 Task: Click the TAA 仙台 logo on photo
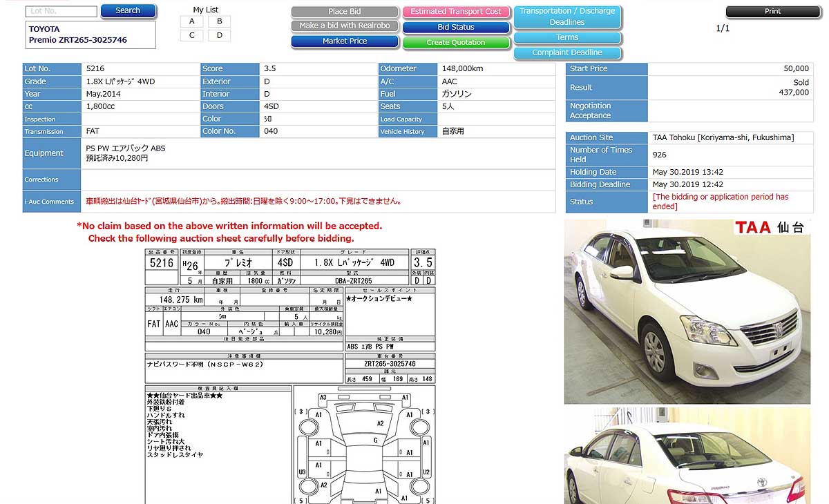click(x=770, y=228)
